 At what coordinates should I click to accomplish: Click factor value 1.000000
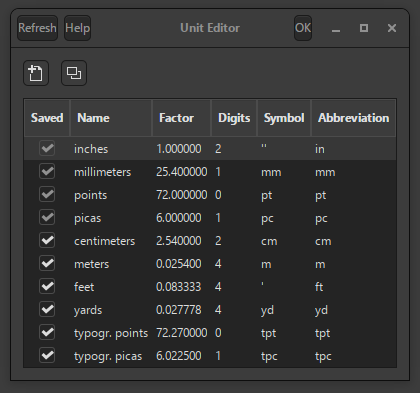pyautogui.click(x=179, y=149)
